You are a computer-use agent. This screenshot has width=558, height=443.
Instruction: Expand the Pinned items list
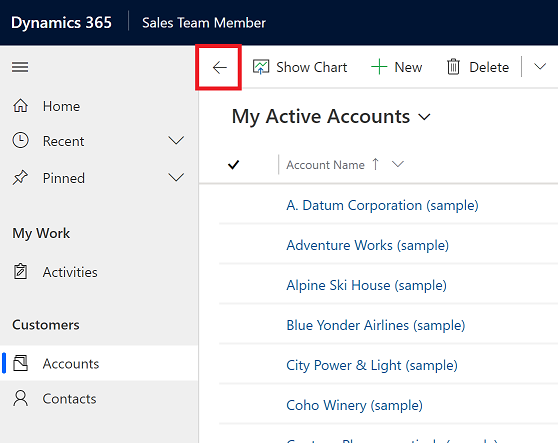pos(176,177)
